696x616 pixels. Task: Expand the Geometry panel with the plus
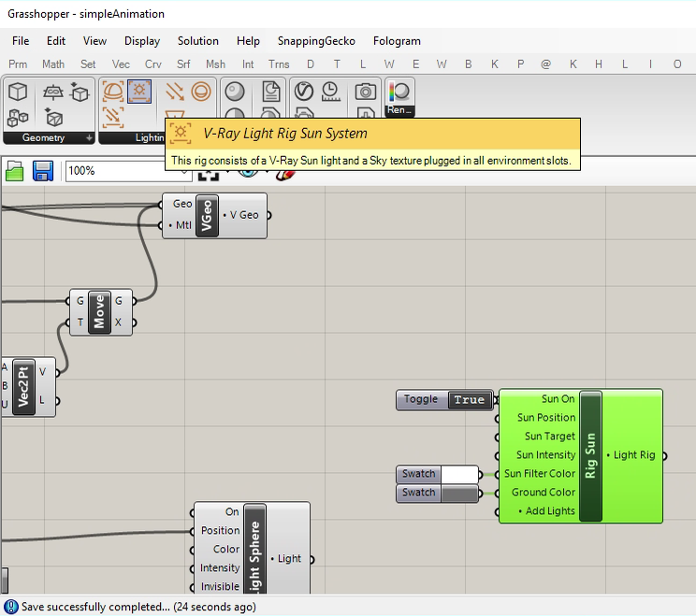(x=89, y=138)
